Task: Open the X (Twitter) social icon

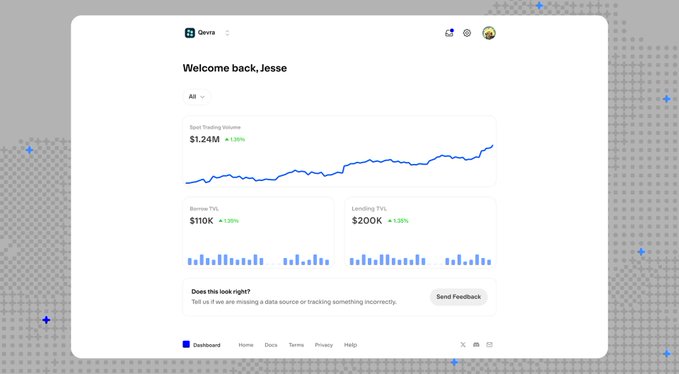Action: (x=463, y=345)
